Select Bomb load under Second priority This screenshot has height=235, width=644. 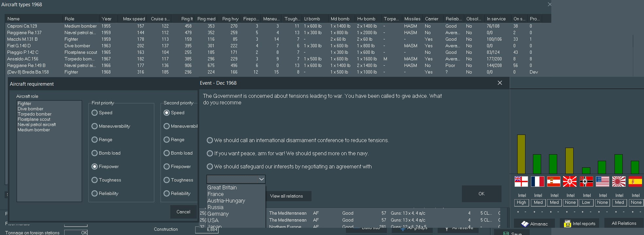(x=178, y=153)
